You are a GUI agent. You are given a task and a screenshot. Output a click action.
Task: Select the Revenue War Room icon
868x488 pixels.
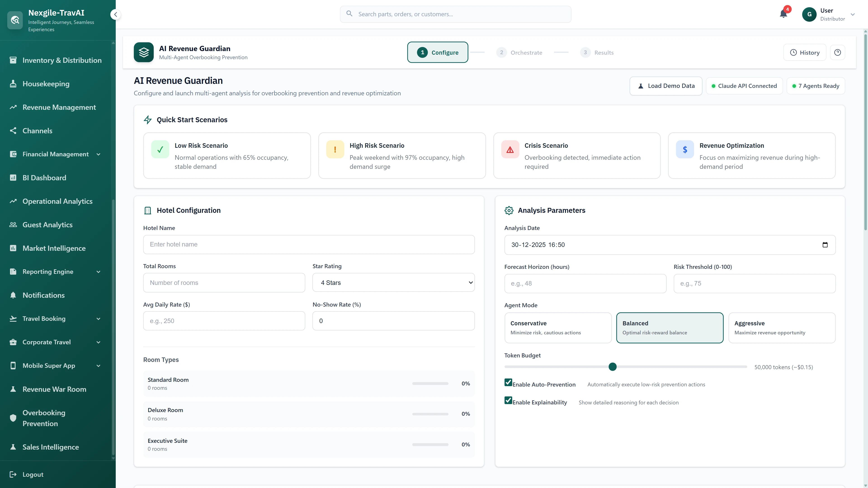(14, 389)
